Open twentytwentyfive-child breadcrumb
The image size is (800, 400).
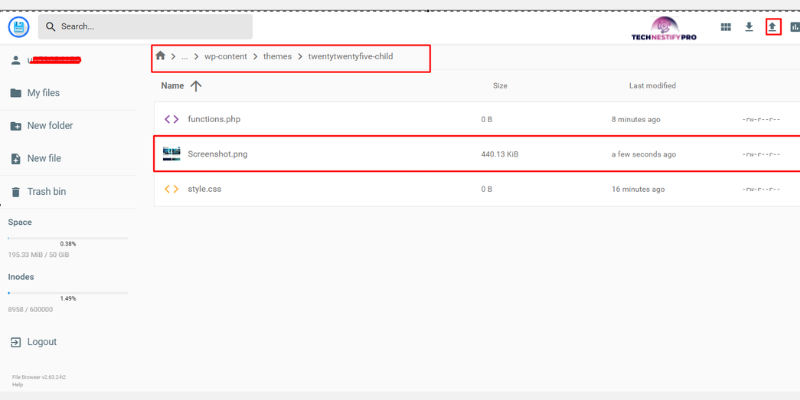click(351, 57)
